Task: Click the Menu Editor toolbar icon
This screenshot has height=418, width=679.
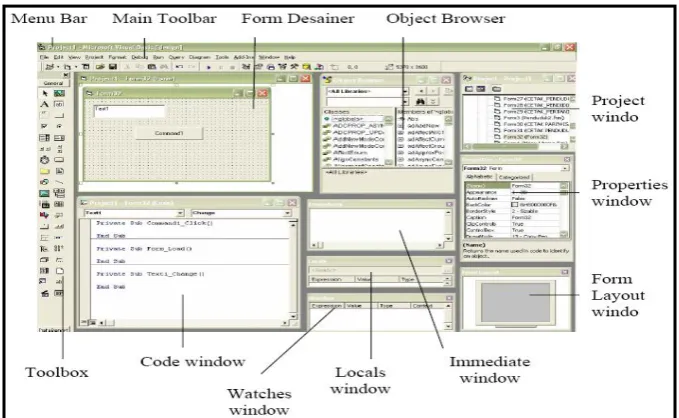Action: [86, 67]
